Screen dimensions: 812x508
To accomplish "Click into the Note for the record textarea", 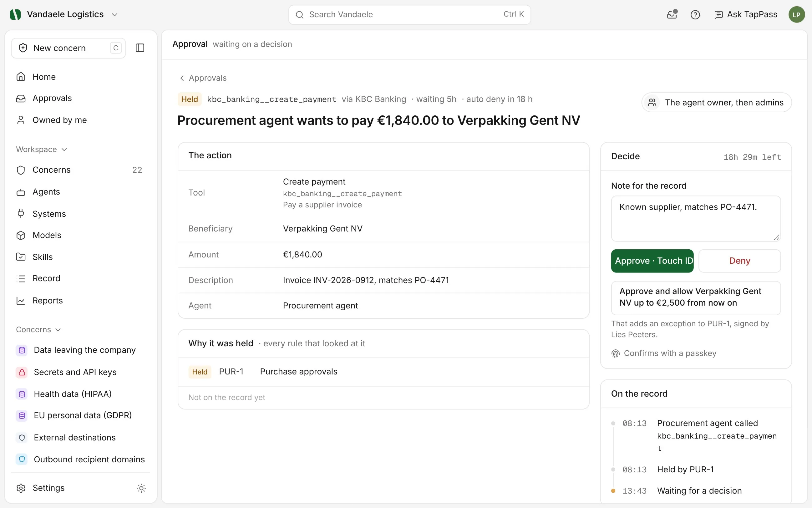I will (x=696, y=218).
